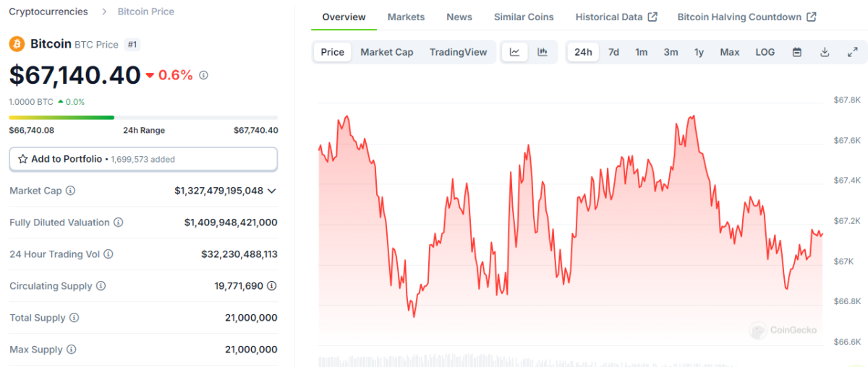Image resolution: width=868 pixels, height=367 pixels.
Task: Switch to candlestick chart icon
Action: [x=542, y=52]
